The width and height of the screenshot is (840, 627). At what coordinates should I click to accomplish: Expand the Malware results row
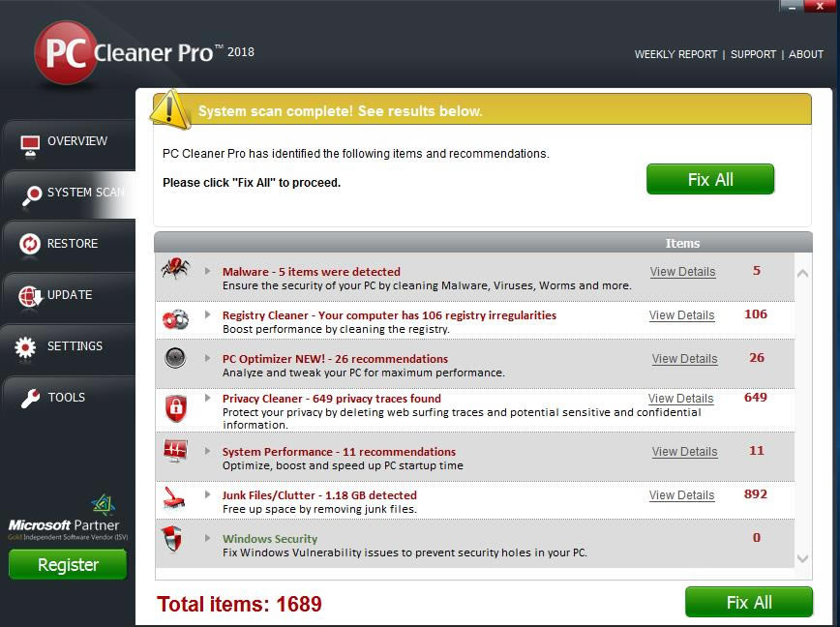tap(207, 271)
